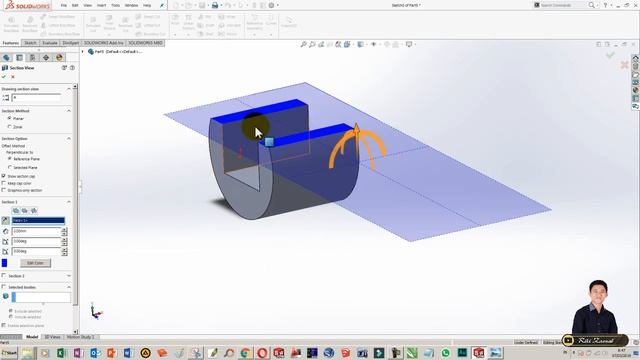Click the Print icon in top toolbar
Image resolution: width=640 pixels, height=360 pixels.
pyautogui.click(x=215, y=5)
